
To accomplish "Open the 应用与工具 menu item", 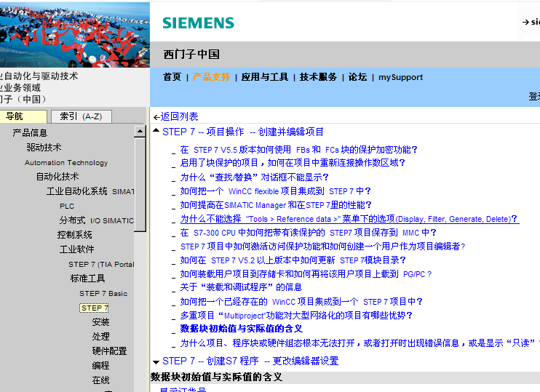I will coord(265,77).
